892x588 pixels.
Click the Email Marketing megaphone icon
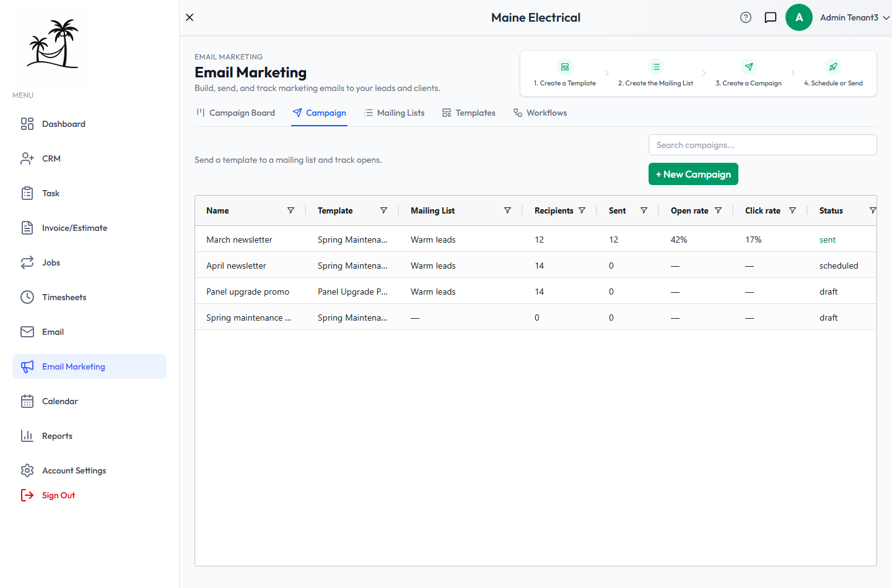(x=27, y=366)
